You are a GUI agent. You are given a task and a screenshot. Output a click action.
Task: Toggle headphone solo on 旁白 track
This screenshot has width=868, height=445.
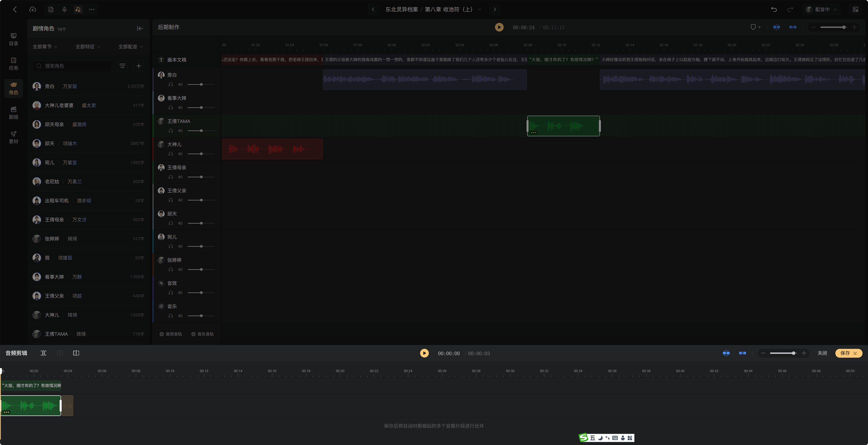pyautogui.click(x=171, y=85)
